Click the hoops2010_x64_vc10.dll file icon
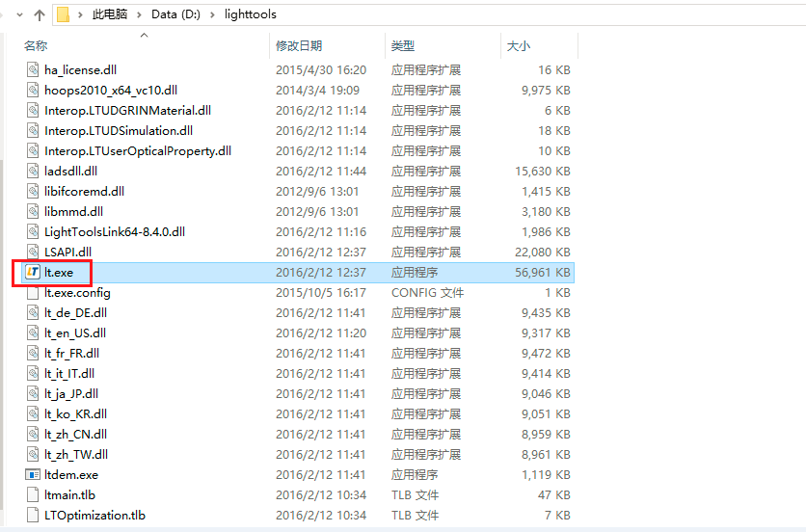This screenshot has height=532, width=806. [33, 90]
